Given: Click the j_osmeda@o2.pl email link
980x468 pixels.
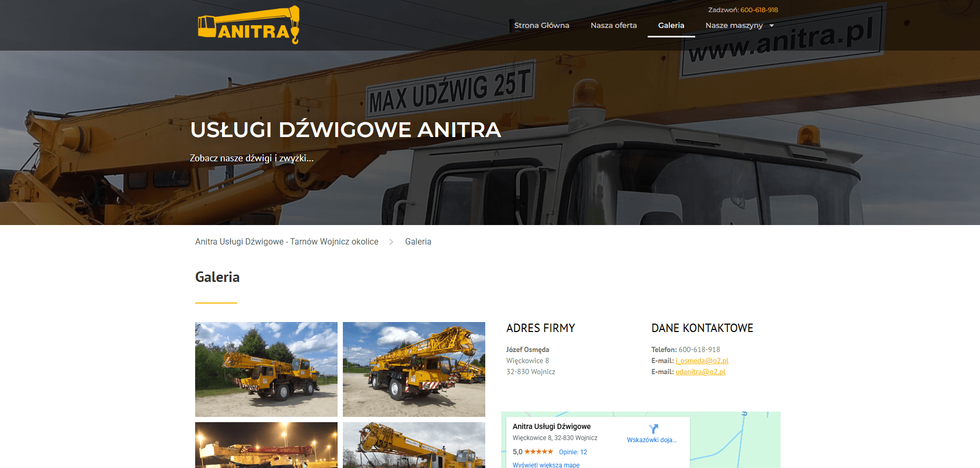Looking at the screenshot, I should click(x=702, y=360).
